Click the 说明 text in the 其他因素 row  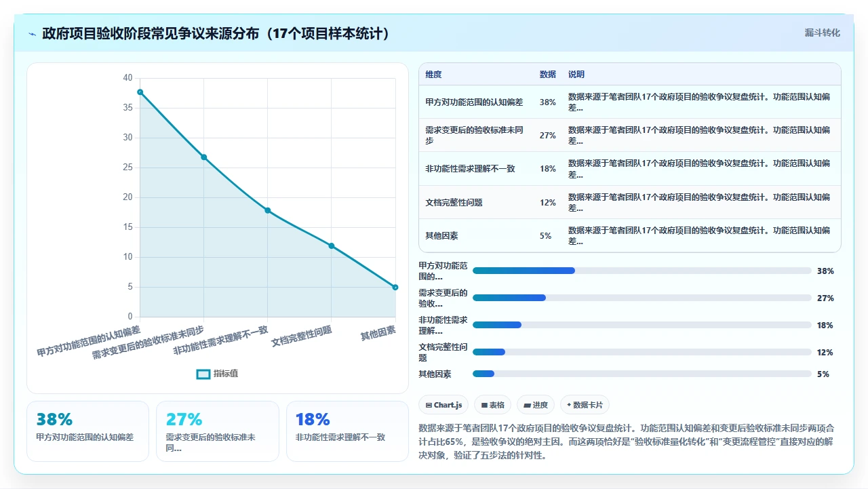(699, 235)
